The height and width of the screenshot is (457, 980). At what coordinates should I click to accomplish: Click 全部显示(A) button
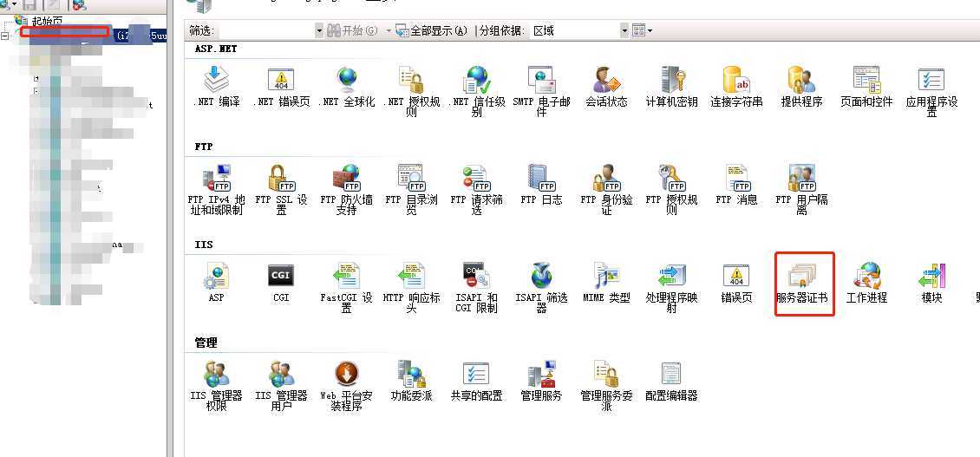coord(432,30)
